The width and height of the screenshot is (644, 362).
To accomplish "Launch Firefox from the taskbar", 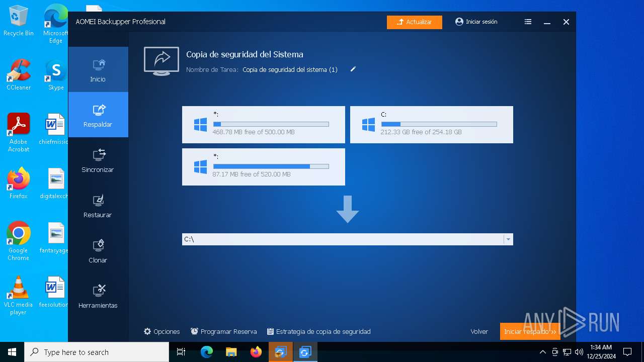I will (256, 352).
